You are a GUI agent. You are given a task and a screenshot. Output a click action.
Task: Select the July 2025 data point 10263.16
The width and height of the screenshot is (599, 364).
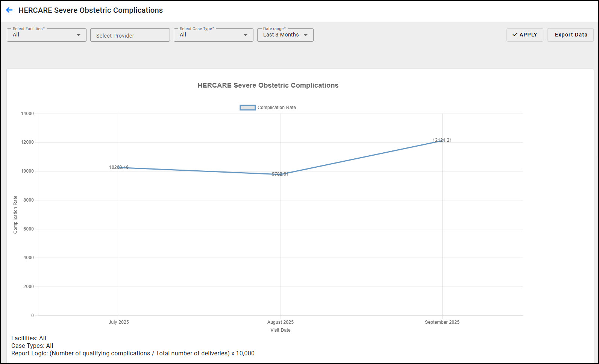pos(119,168)
